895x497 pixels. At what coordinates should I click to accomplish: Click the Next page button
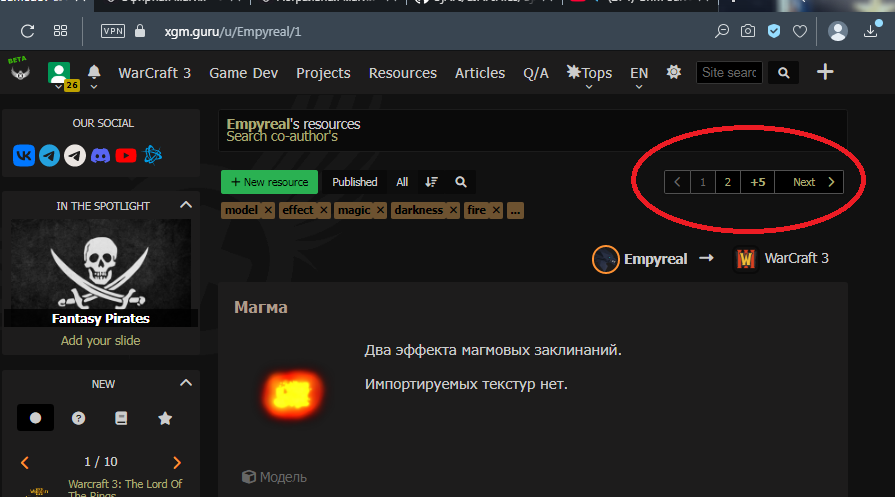[809, 182]
